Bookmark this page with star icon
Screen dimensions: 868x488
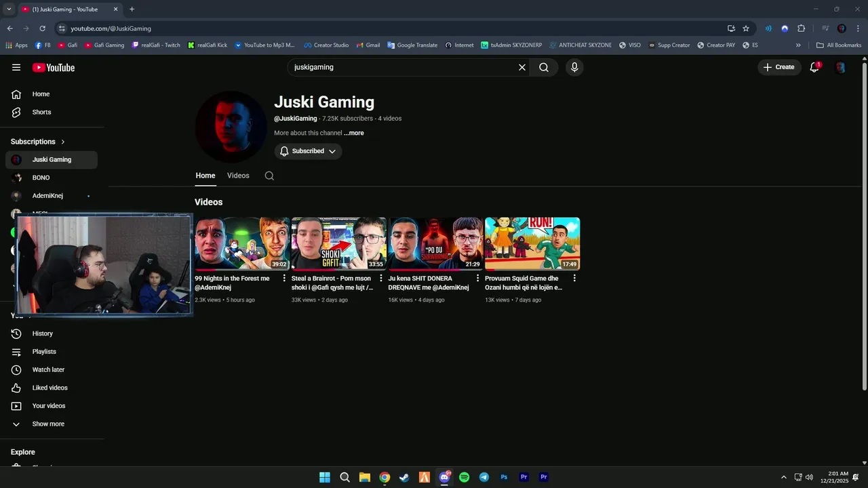click(x=746, y=28)
